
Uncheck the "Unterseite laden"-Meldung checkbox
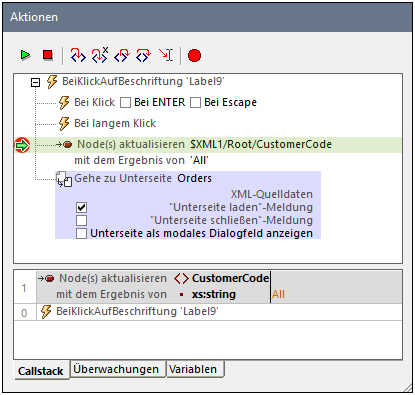tap(82, 207)
